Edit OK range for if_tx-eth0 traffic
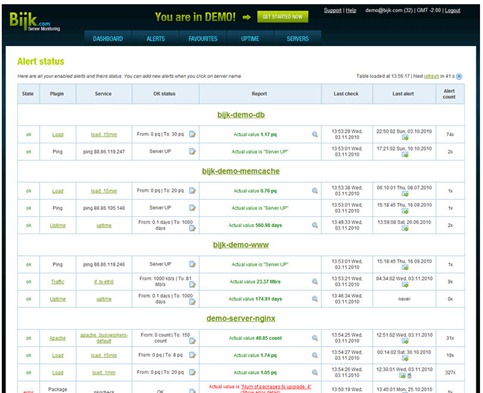Viewport: 483px width, 393px height. 192,284
